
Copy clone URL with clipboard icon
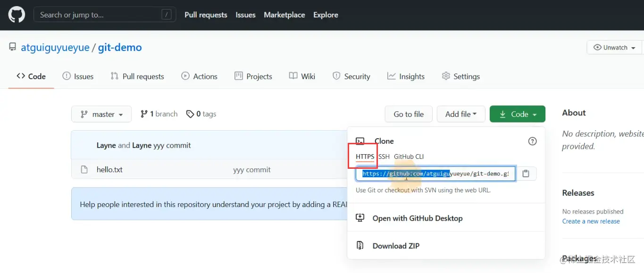pos(526,174)
